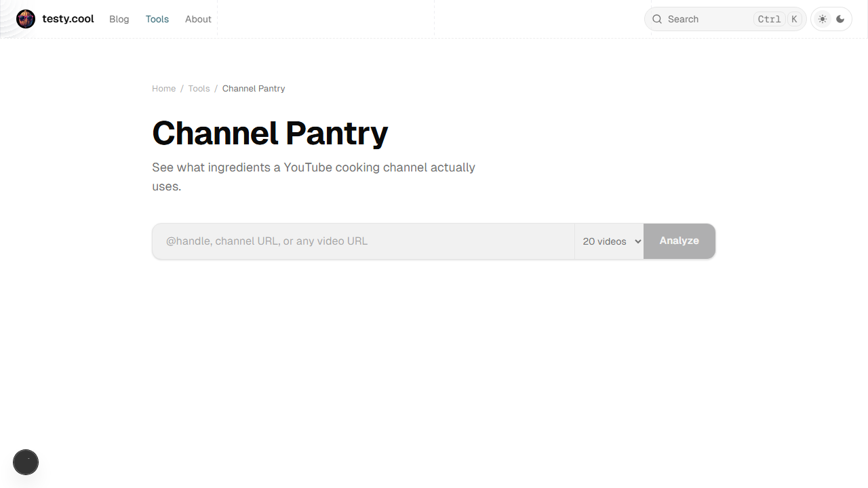
Task: Open the dark circular floating button
Action: click(26, 462)
